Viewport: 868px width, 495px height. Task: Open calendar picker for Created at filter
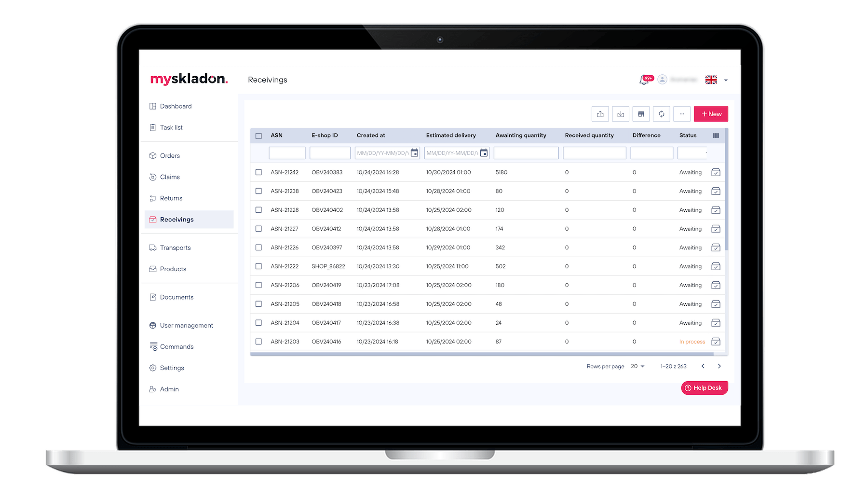pos(414,153)
